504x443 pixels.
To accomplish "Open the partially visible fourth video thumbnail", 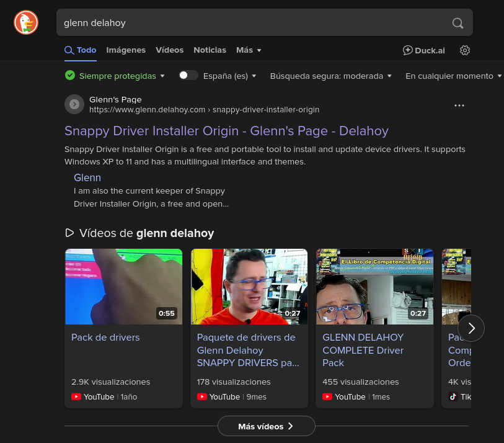I will point(456,286).
